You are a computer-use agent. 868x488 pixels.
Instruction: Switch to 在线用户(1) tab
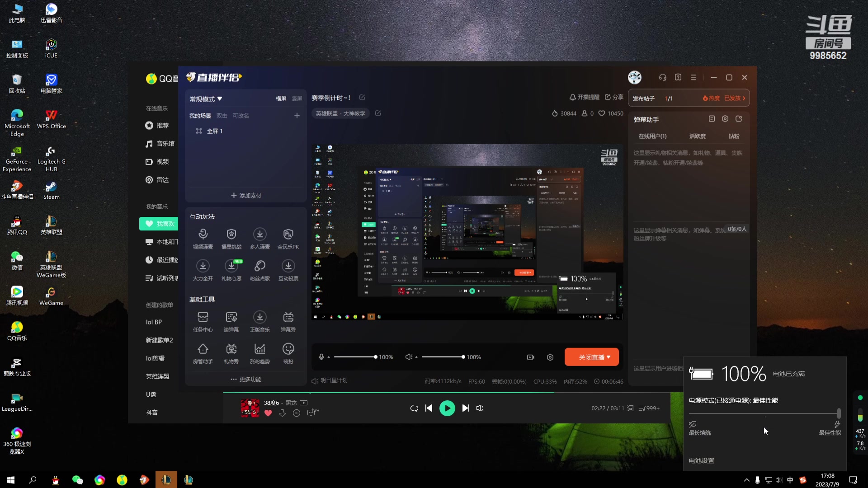tap(652, 136)
